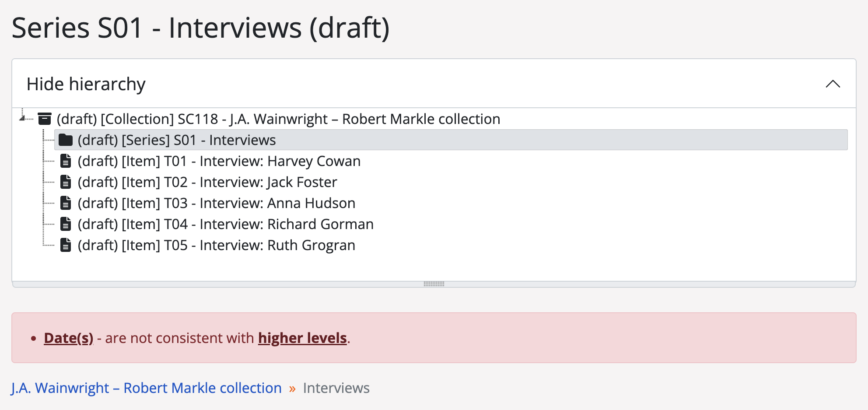
Task: Collapse the SC118 collection tree node arrow
Action: [x=22, y=117]
